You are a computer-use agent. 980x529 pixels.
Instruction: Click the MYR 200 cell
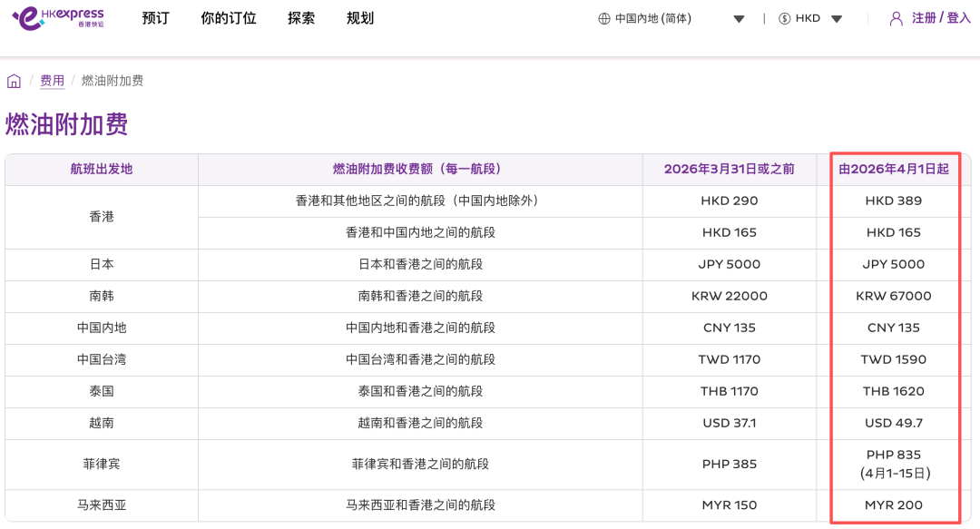(x=894, y=505)
